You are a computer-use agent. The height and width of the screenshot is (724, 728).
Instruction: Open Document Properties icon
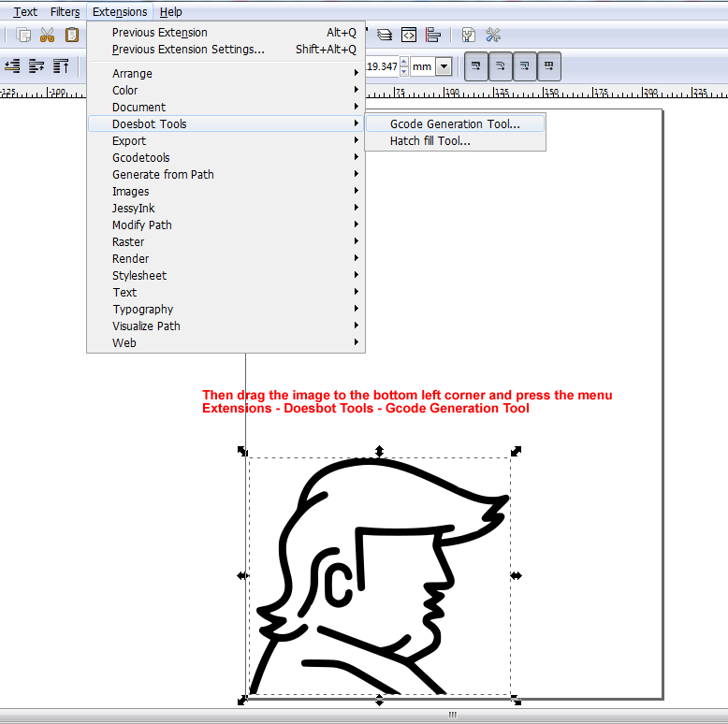tap(469, 36)
